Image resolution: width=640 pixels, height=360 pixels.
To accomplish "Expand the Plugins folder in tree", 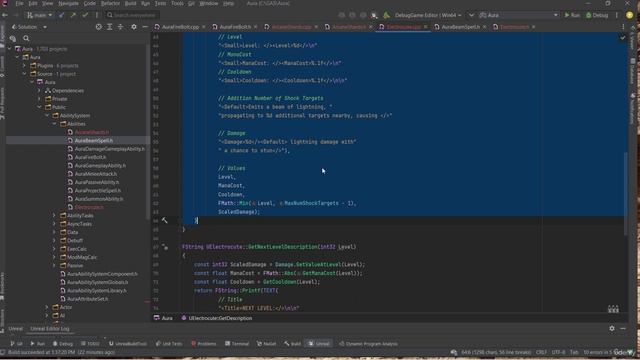I will [x=24, y=65].
